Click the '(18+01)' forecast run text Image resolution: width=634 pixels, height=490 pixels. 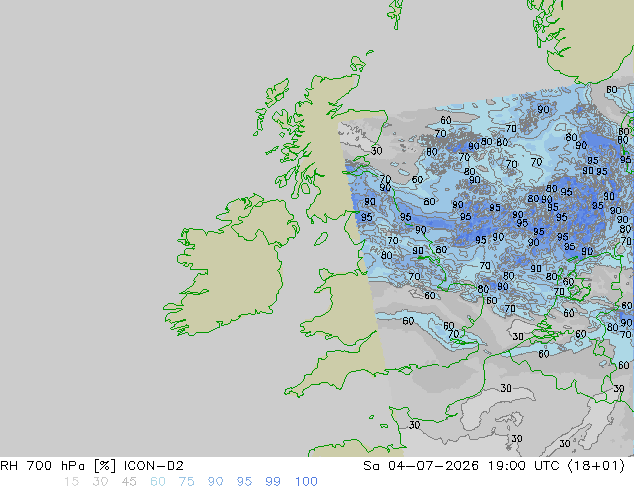597,466
